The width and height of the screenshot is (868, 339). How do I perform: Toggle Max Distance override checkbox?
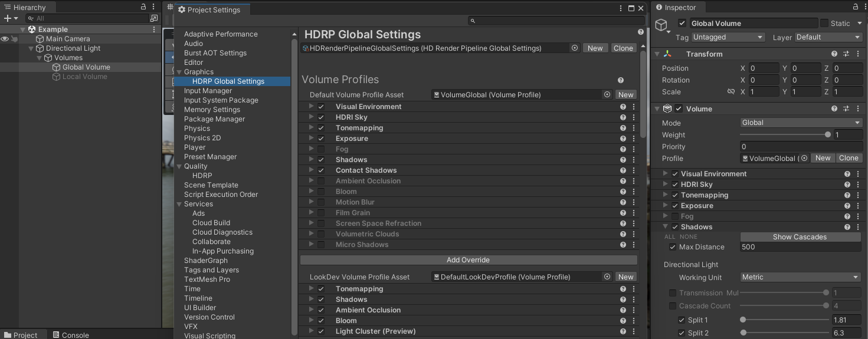coord(673,247)
